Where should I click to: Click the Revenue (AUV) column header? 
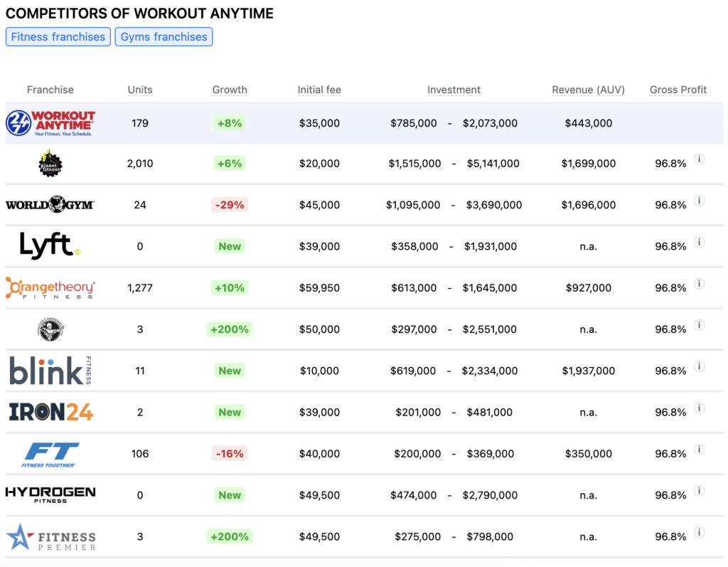pos(588,90)
